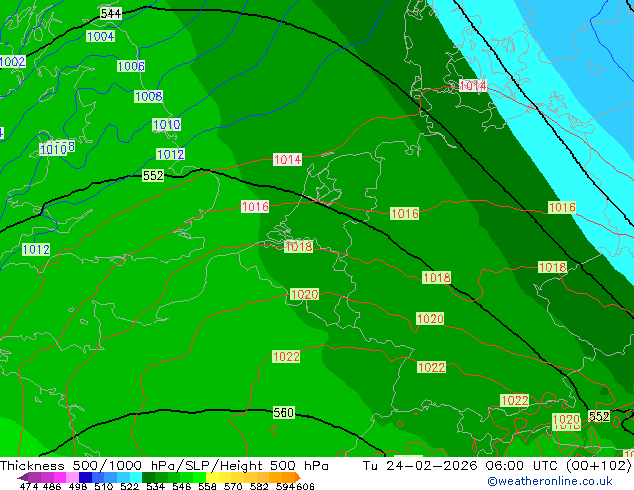Click the blue 1002 pressure label
Image resolution: width=634 pixels, height=490 pixels.
[13, 61]
